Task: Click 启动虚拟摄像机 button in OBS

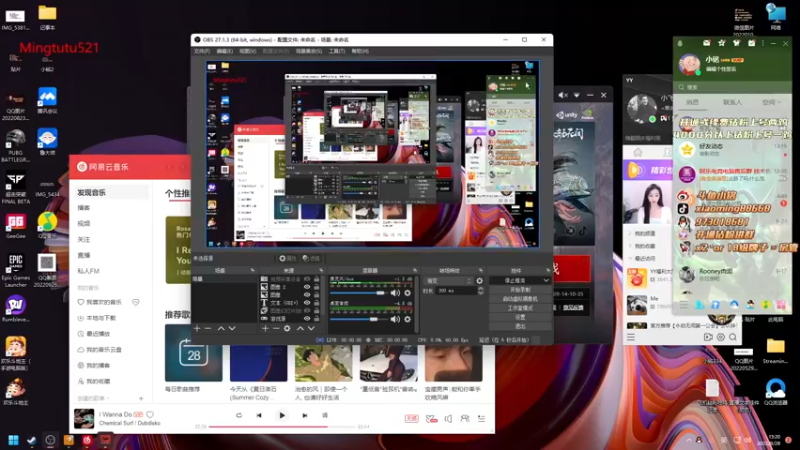Action: (520, 299)
